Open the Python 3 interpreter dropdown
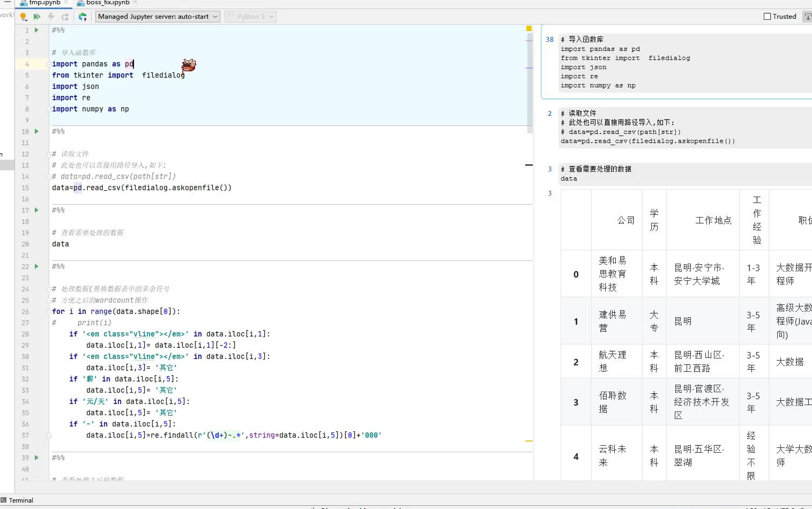The height and width of the screenshot is (509, 812). tap(250, 17)
